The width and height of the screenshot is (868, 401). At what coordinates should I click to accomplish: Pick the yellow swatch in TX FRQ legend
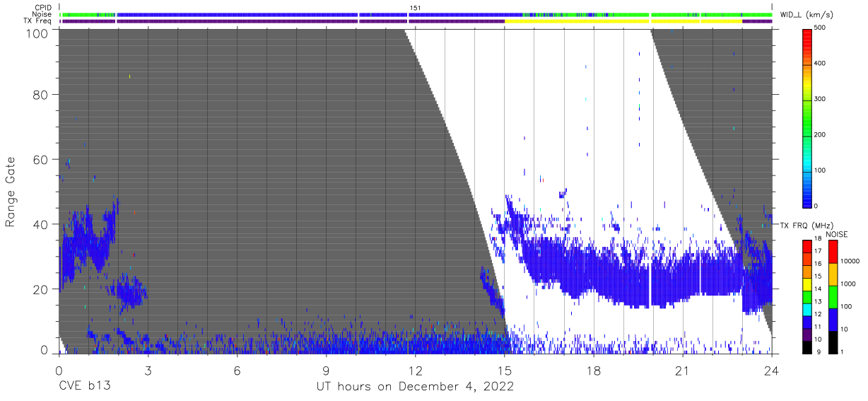click(807, 283)
